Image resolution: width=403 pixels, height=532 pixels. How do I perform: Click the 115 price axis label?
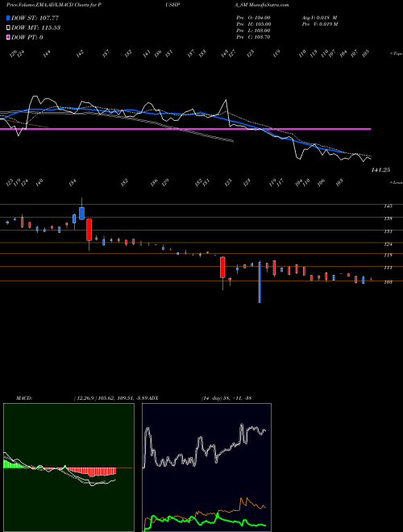pyautogui.click(x=388, y=256)
